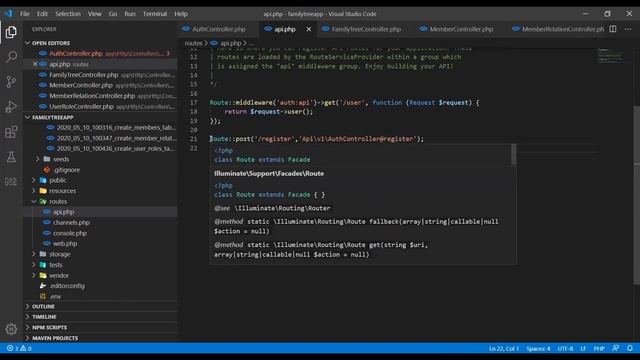Expand the Timeline panel
The height and width of the screenshot is (360, 640).
(44, 317)
